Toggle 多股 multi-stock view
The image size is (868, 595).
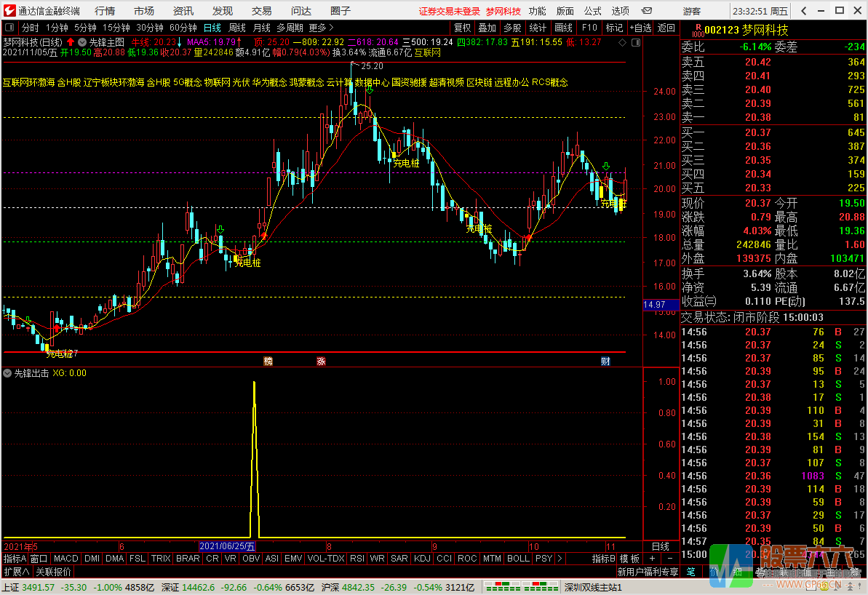click(x=513, y=28)
